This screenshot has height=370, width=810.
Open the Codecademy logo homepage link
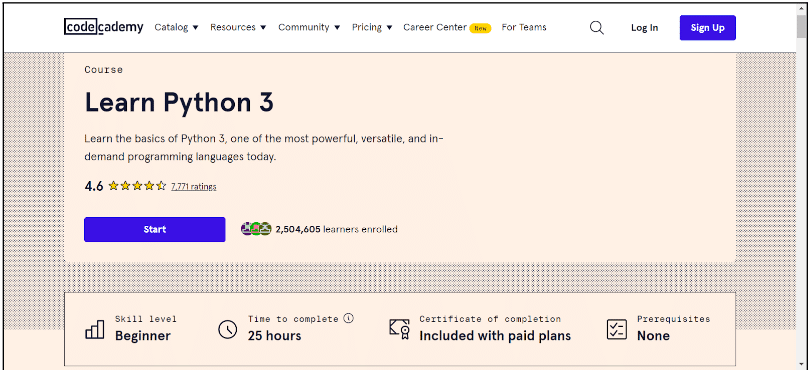pos(104,27)
